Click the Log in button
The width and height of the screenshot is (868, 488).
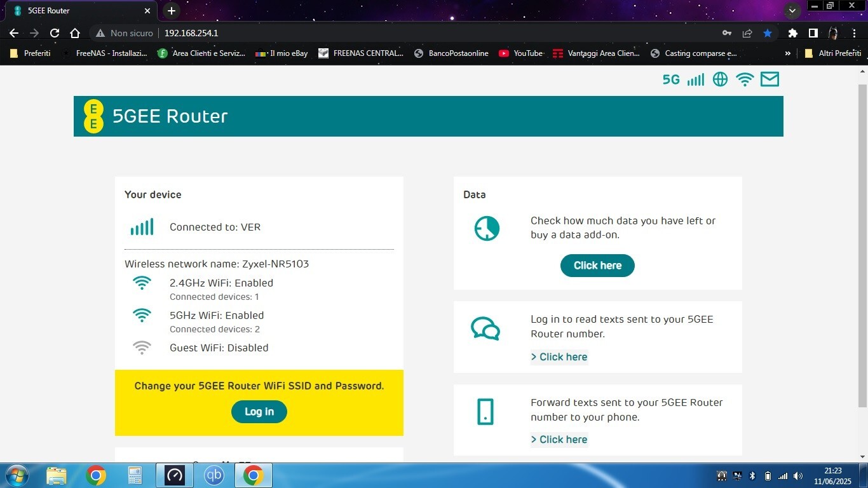[x=259, y=412]
